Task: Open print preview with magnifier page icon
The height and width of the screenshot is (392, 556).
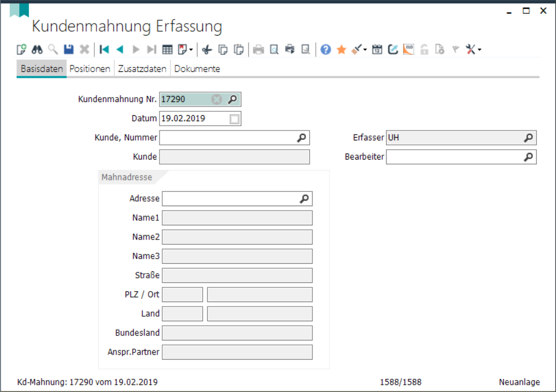Action: (x=274, y=49)
